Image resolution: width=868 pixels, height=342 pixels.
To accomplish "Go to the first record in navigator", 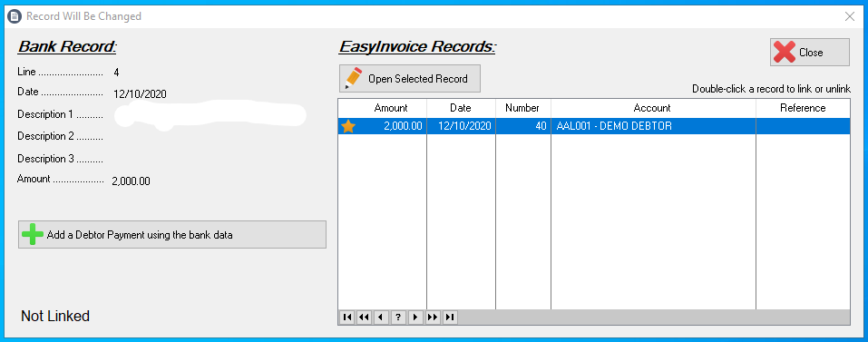I will [347, 318].
